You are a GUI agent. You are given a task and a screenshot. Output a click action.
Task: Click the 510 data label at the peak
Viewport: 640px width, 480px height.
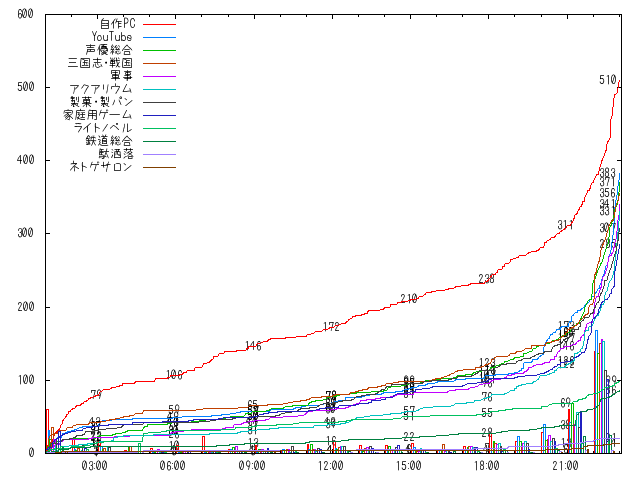(607, 80)
